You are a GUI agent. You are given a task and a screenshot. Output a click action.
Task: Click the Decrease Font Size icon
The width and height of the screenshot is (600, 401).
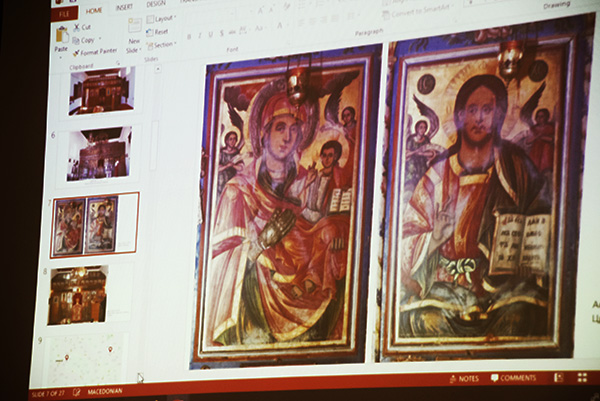[272, 10]
